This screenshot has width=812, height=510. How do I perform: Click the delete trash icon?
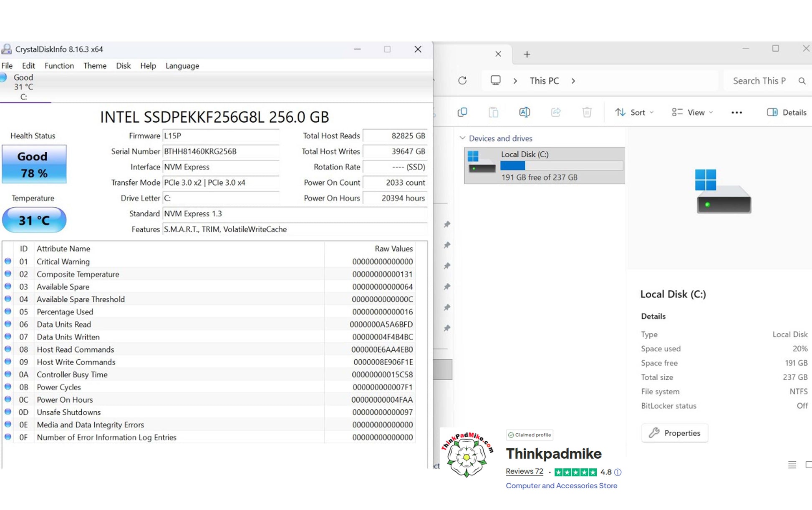(587, 112)
